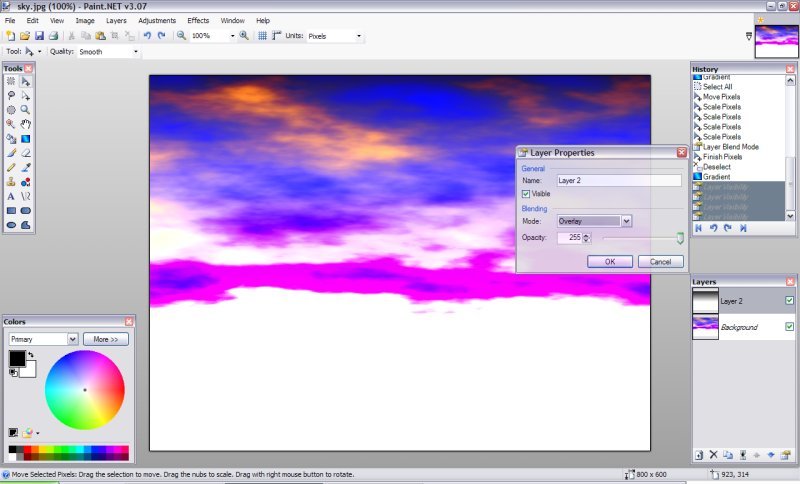Viewport: 800px width, 484px height.
Task: Open the Effects menu
Action: pos(198,20)
